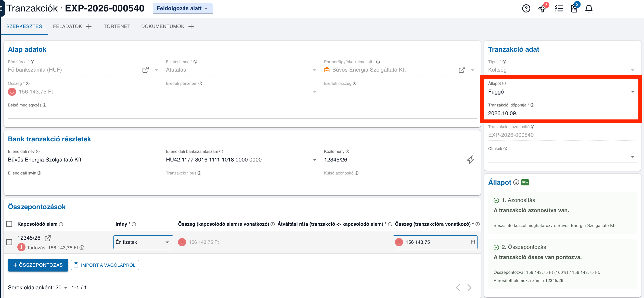Switch to SZERKESZTÉS tab
This screenshot has height=298, width=644.
click(x=24, y=26)
